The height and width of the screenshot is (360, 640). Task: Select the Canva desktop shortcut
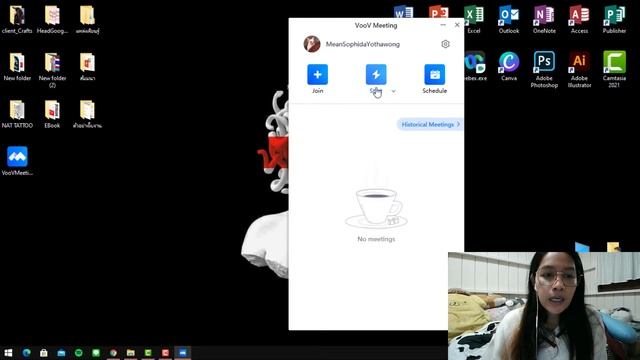click(509, 66)
